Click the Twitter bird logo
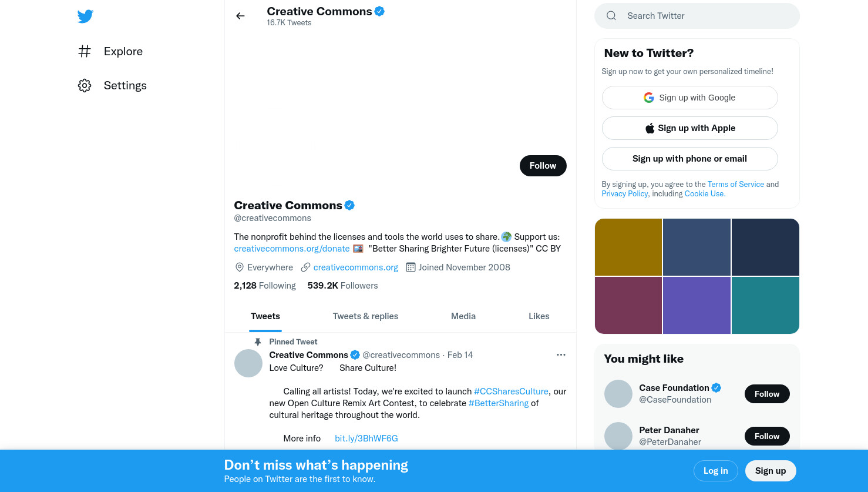The height and width of the screenshot is (492, 868). (x=85, y=16)
